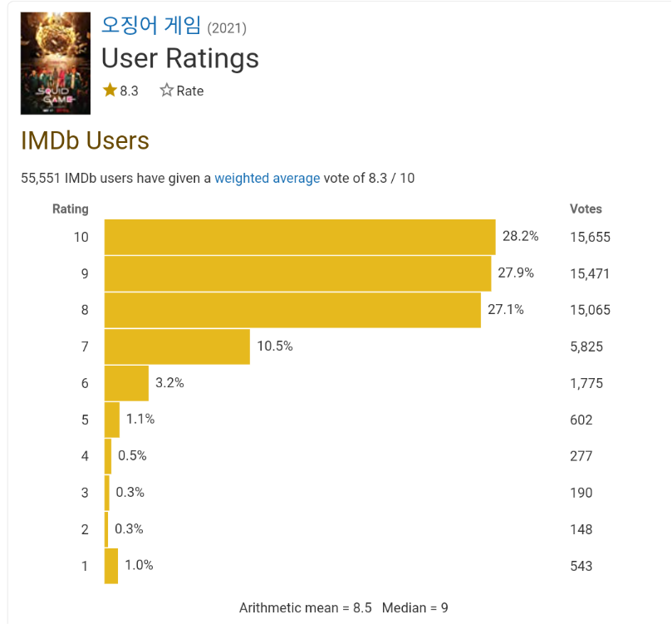672x624 pixels.
Task: Click the 8.3 rating score
Action: point(129,91)
